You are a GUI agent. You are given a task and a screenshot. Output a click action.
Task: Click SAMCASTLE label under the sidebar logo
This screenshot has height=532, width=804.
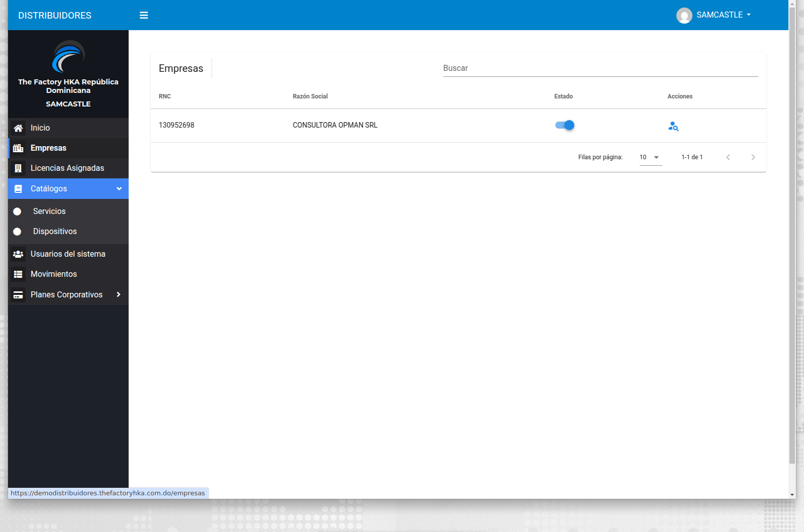click(x=68, y=104)
